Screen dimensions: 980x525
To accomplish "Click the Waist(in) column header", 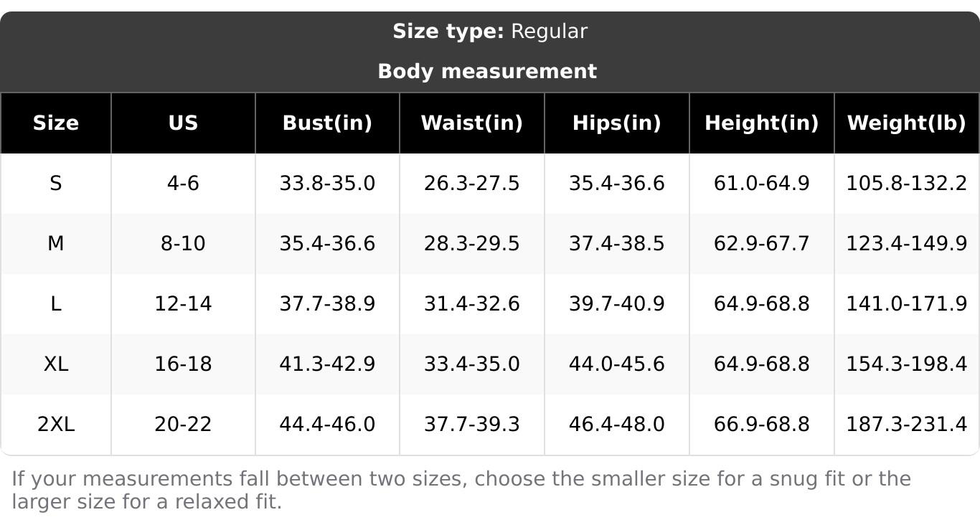I will [x=471, y=123].
